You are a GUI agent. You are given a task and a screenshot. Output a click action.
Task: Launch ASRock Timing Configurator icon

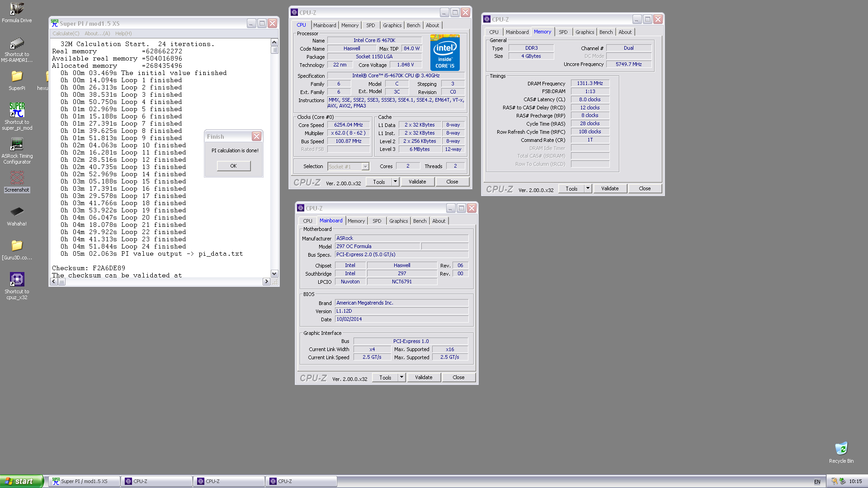click(17, 144)
